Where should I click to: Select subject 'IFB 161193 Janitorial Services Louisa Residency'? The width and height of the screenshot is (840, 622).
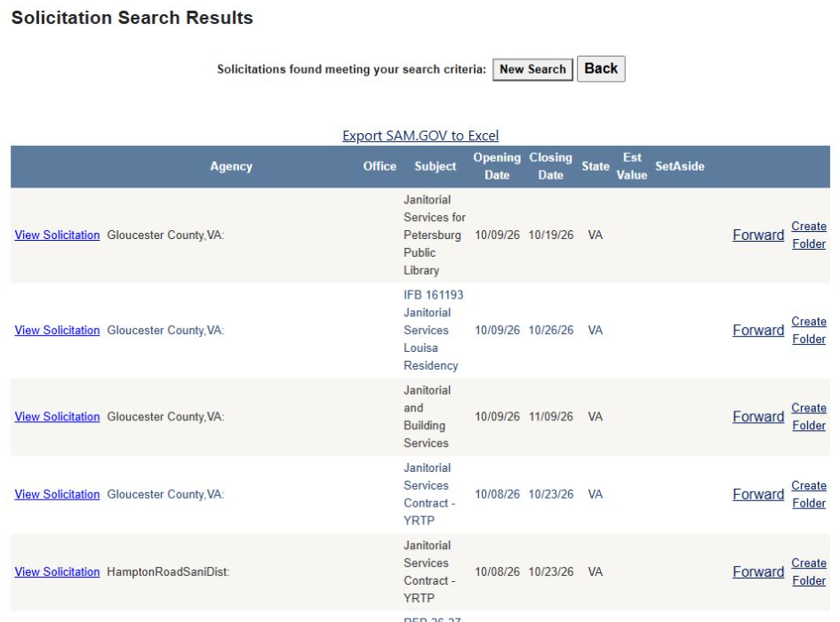(434, 331)
